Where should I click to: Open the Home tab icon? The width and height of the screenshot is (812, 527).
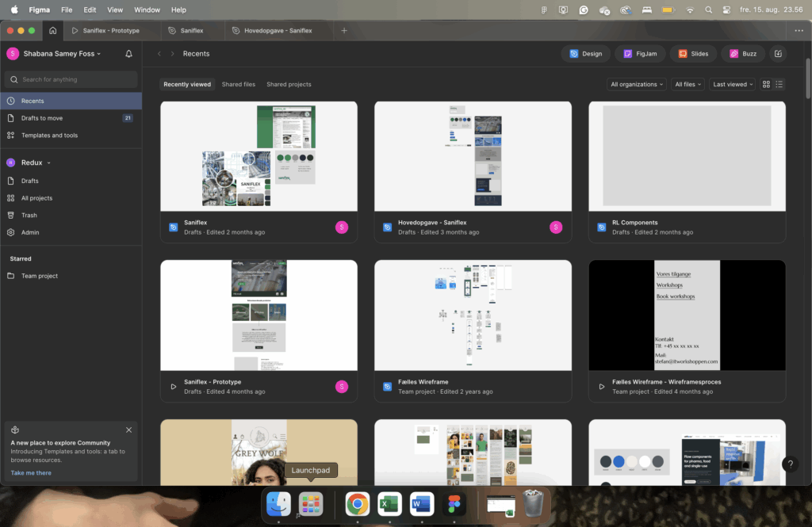52,31
